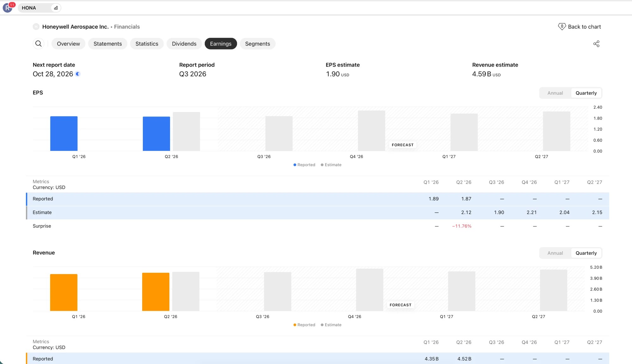Select Quarterly for the Revenue chart

click(x=586, y=253)
